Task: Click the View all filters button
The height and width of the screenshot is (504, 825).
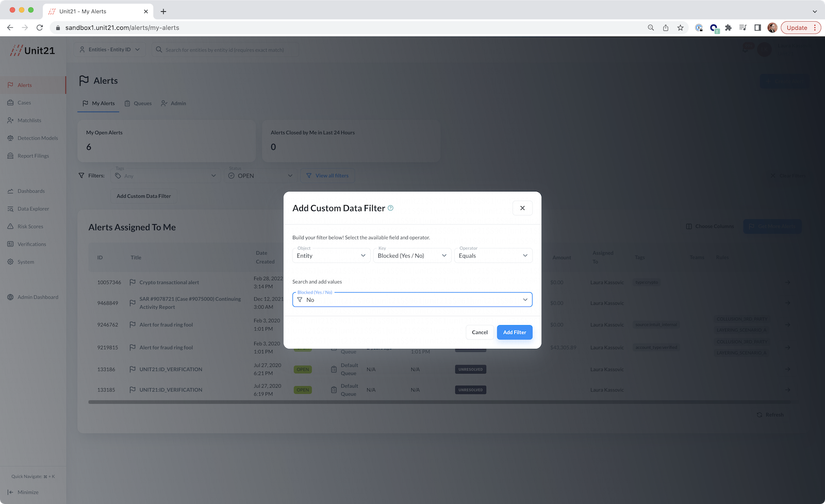Action: click(327, 176)
